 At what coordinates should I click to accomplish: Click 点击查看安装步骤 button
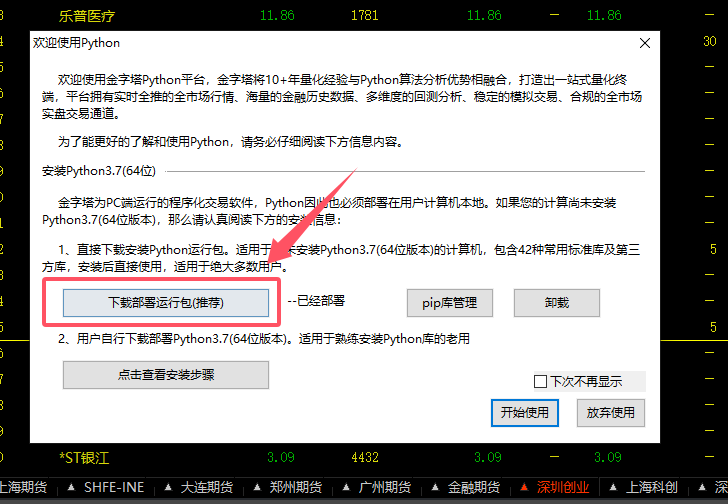pyautogui.click(x=166, y=375)
